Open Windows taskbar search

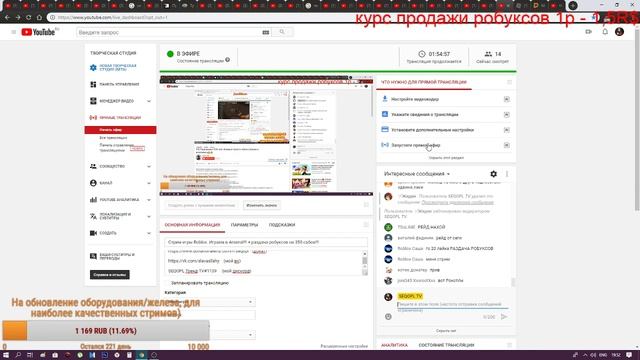18,355
